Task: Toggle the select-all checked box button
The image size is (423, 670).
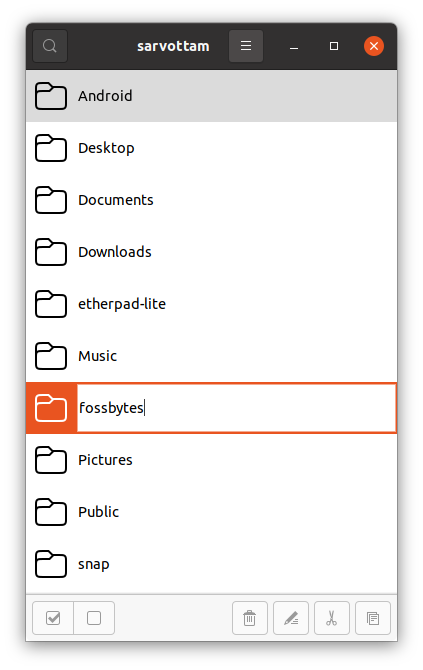Action: coord(53,618)
